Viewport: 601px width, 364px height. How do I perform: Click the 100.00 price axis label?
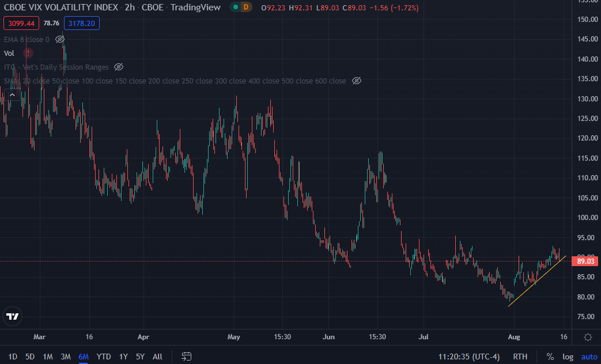[x=588, y=218]
